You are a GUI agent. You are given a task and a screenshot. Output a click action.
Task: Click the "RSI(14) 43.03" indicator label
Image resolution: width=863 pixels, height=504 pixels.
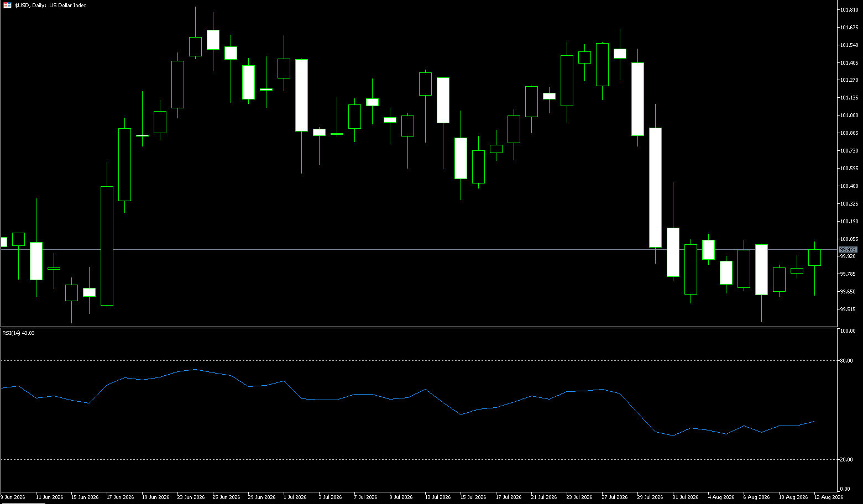click(x=18, y=333)
